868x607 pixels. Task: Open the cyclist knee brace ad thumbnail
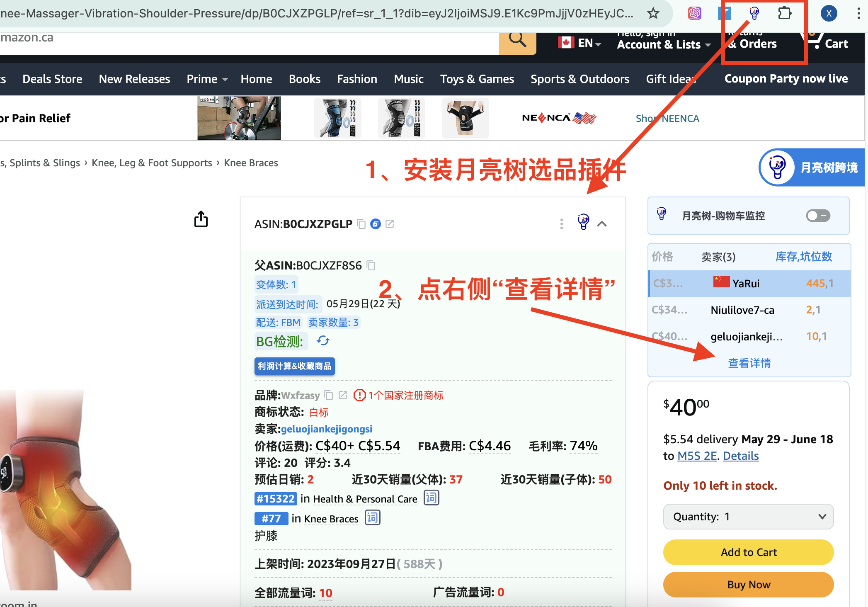(x=239, y=118)
